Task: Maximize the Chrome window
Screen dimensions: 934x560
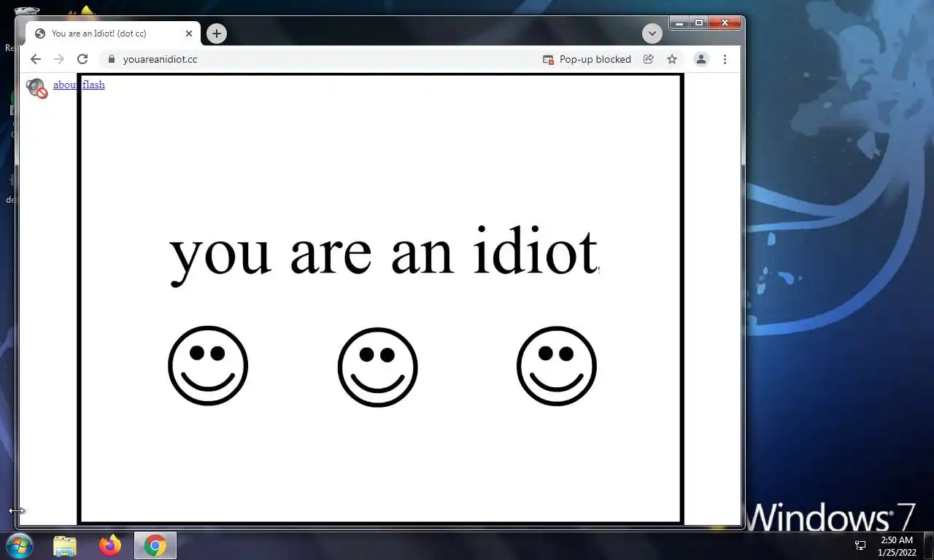Action: [699, 23]
